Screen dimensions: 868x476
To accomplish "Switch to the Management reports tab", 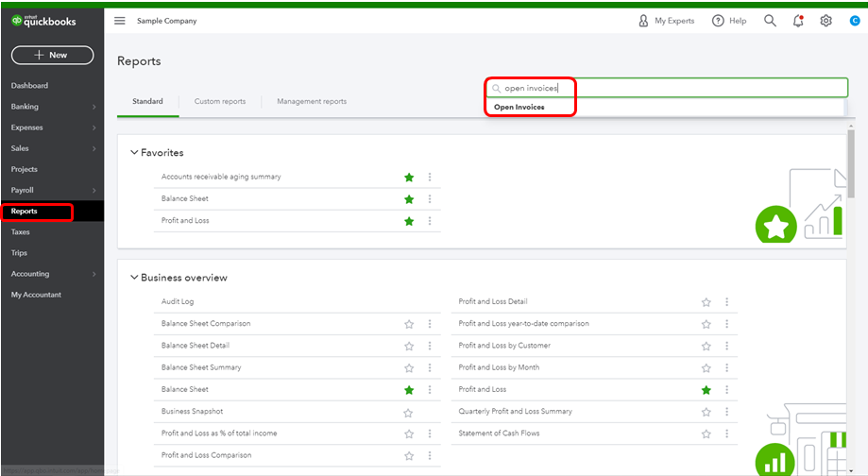I will (x=312, y=101).
